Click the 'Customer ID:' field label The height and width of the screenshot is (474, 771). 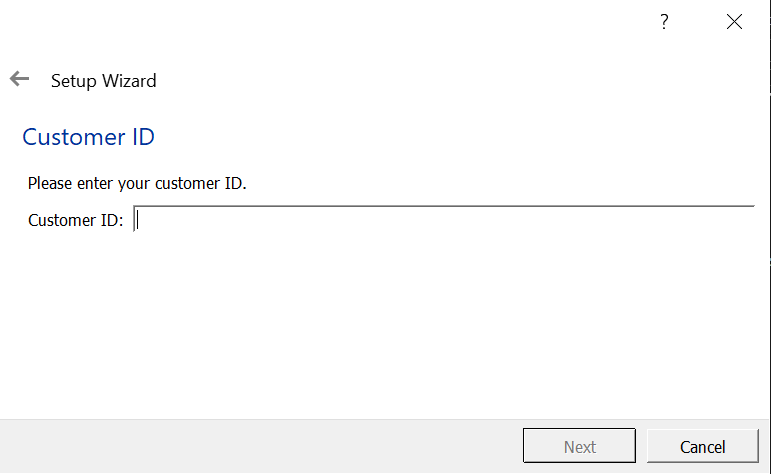point(76,220)
